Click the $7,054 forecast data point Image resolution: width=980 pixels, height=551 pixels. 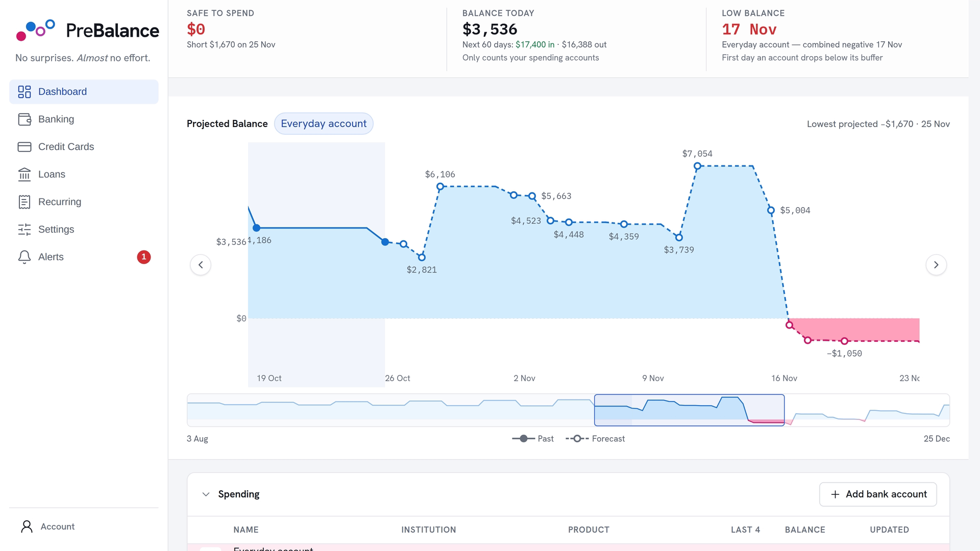(x=697, y=166)
